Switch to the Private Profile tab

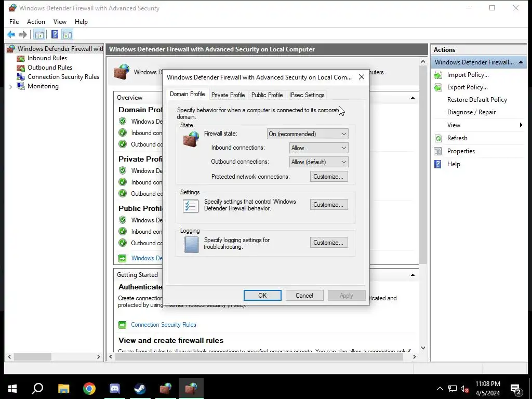point(228,95)
